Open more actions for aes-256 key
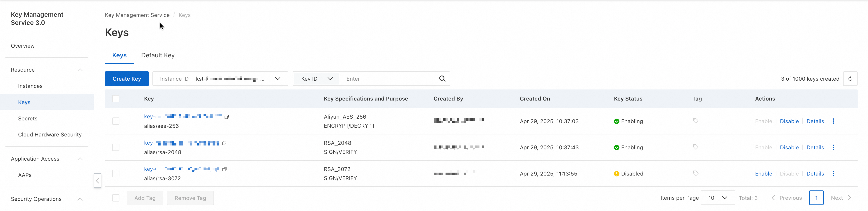Screen dimensions: 868x211 pos(834,121)
